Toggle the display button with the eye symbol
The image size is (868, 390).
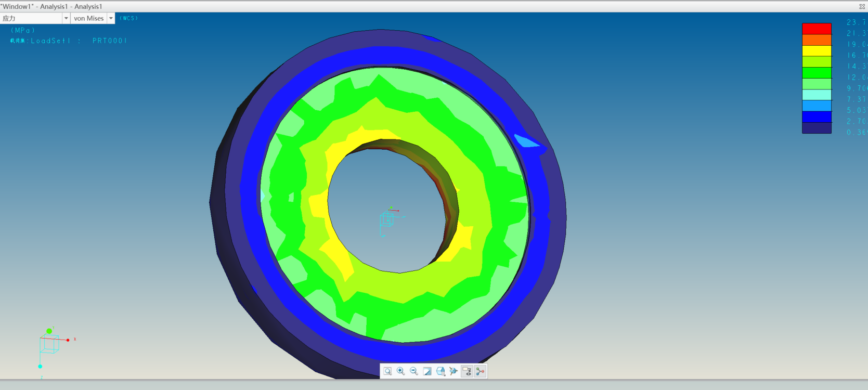point(467,371)
